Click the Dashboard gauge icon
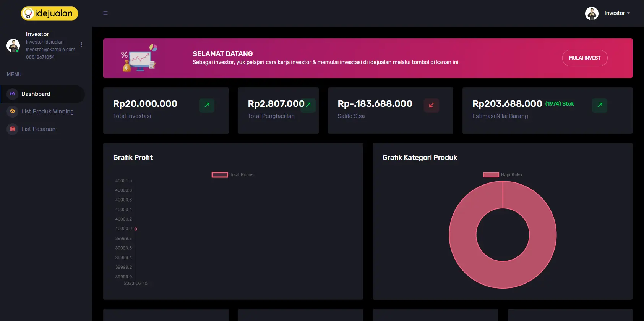This screenshot has width=644, height=321. click(13, 94)
